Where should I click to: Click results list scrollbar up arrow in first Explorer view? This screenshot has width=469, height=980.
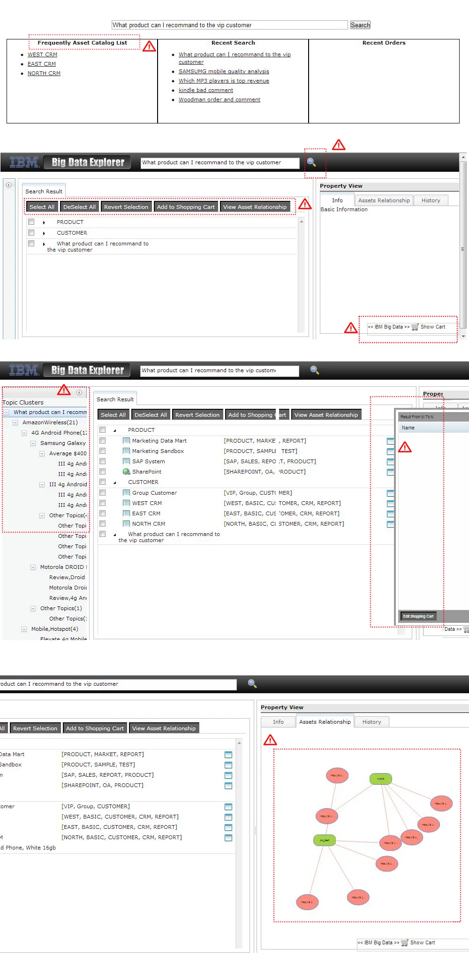[302, 222]
